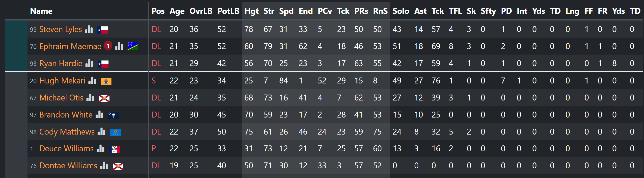
Task: Sort by the Spd column header
Action: click(x=286, y=11)
